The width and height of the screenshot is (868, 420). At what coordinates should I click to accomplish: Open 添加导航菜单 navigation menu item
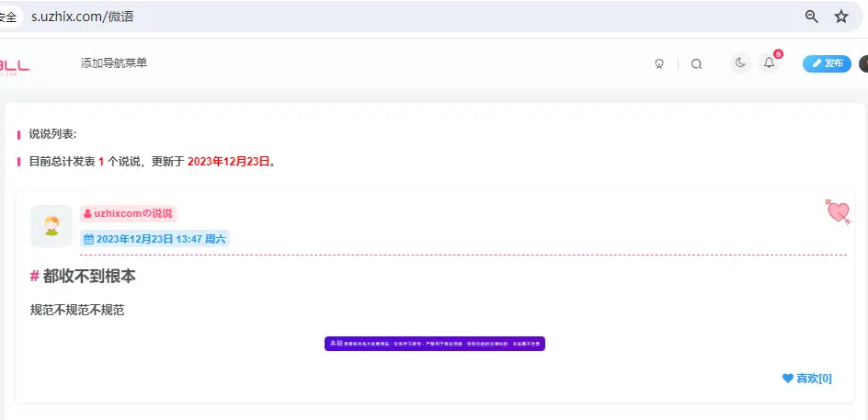pyautogui.click(x=113, y=63)
